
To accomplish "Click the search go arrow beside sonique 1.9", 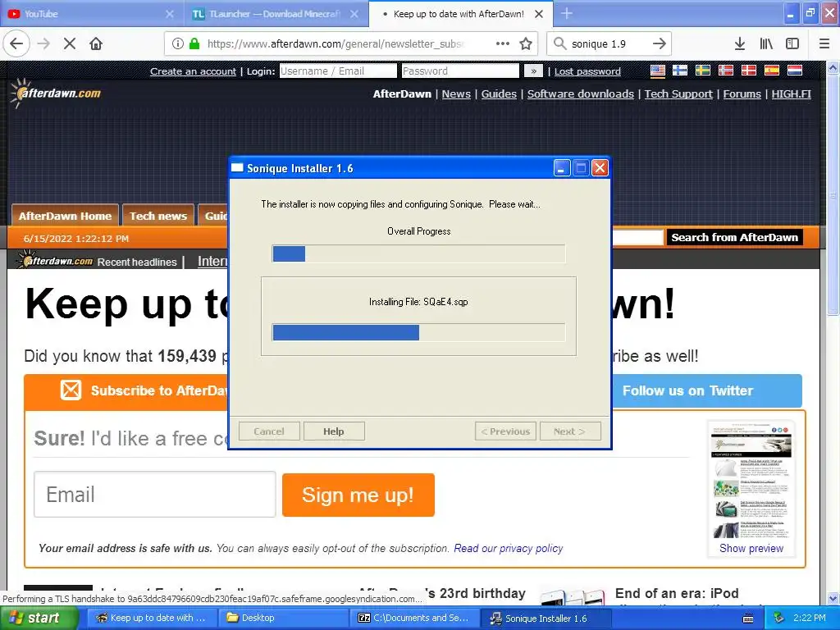I will click(660, 43).
